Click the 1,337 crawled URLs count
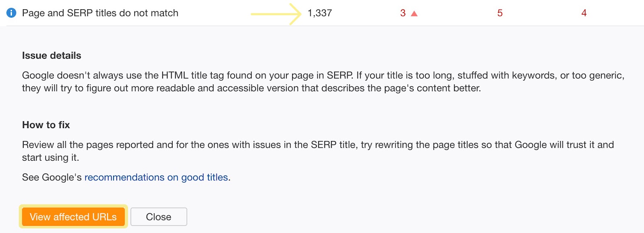The image size is (644, 233). (x=320, y=13)
